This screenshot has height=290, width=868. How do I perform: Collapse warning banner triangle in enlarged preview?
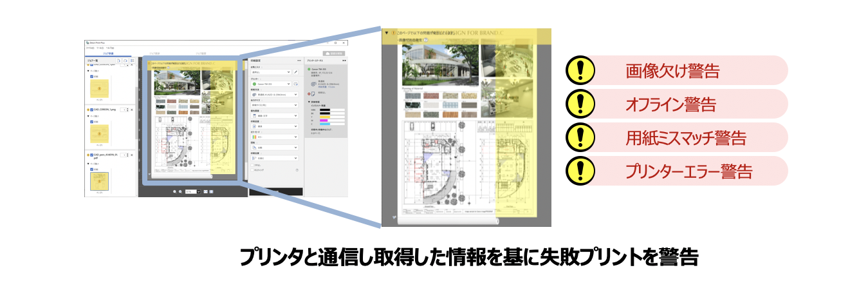click(386, 32)
